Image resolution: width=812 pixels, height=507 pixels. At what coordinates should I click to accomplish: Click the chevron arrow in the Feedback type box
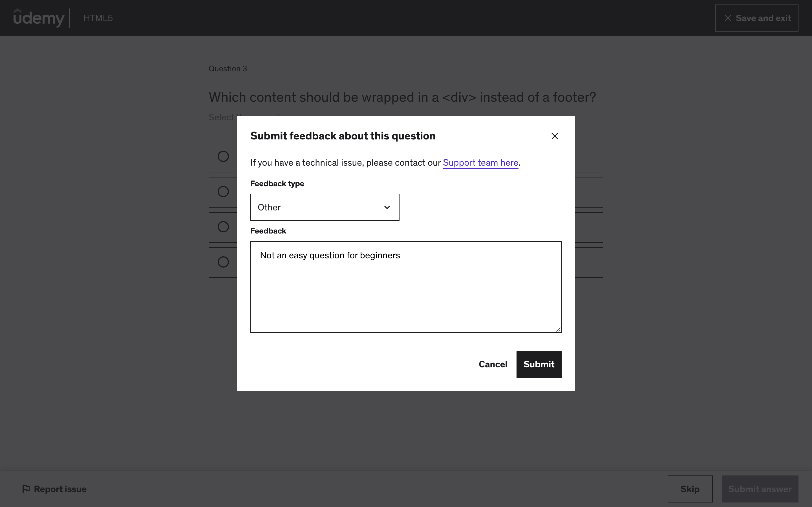click(387, 208)
